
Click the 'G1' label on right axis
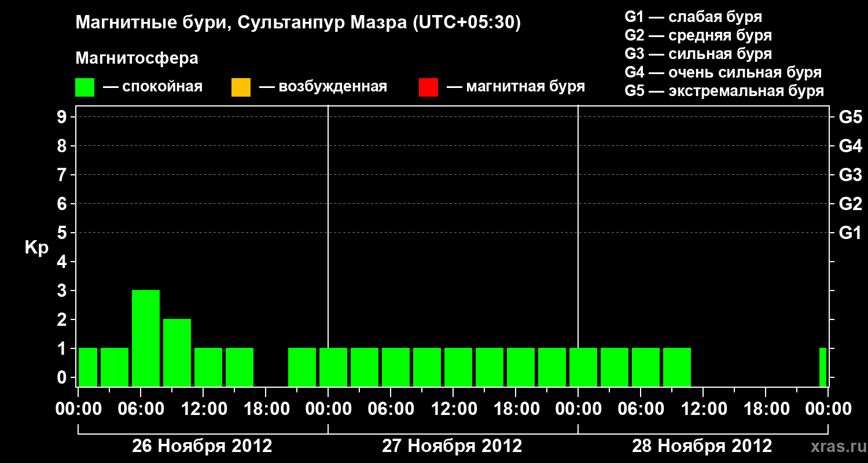click(850, 233)
